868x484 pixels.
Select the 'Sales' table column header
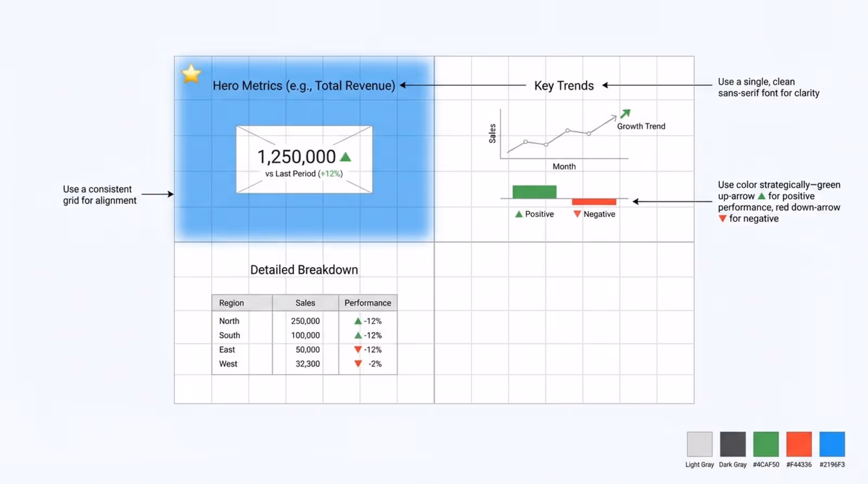(x=305, y=303)
